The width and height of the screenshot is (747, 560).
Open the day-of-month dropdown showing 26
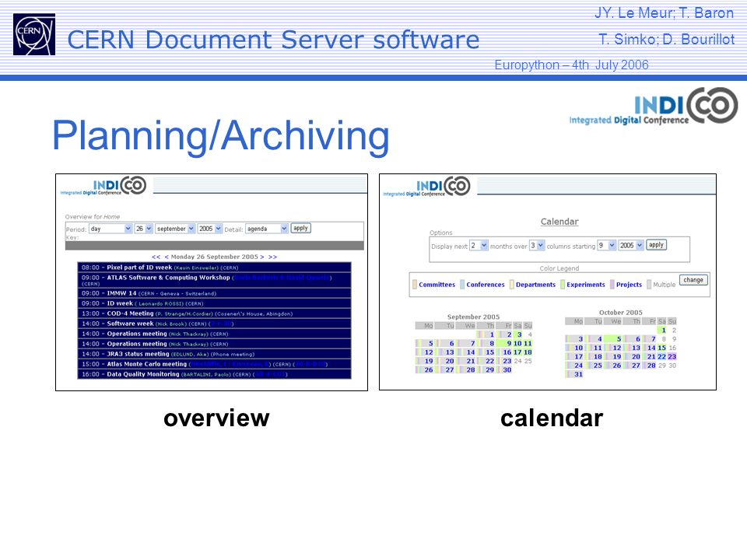(143, 229)
